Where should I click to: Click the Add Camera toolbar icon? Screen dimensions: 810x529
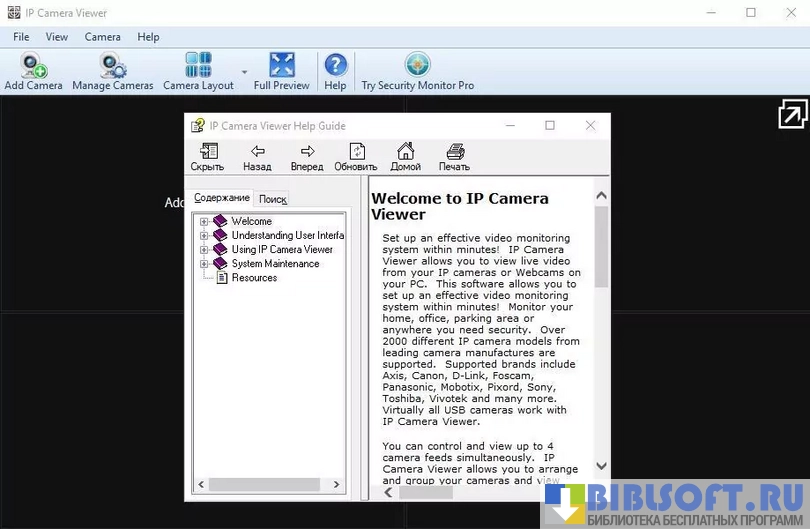tap(33, 67)
